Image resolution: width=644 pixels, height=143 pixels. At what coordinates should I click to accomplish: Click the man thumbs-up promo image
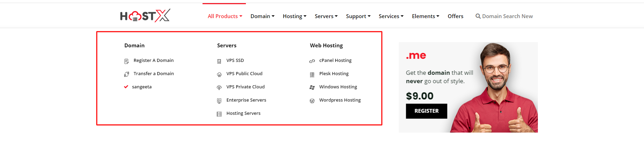point(494,88)
